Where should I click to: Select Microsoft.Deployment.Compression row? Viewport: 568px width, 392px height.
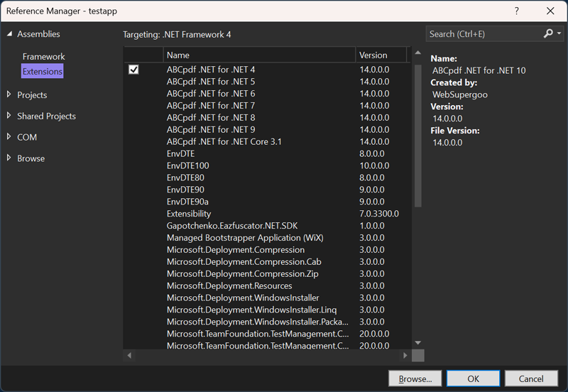click(x=267, y=250)
